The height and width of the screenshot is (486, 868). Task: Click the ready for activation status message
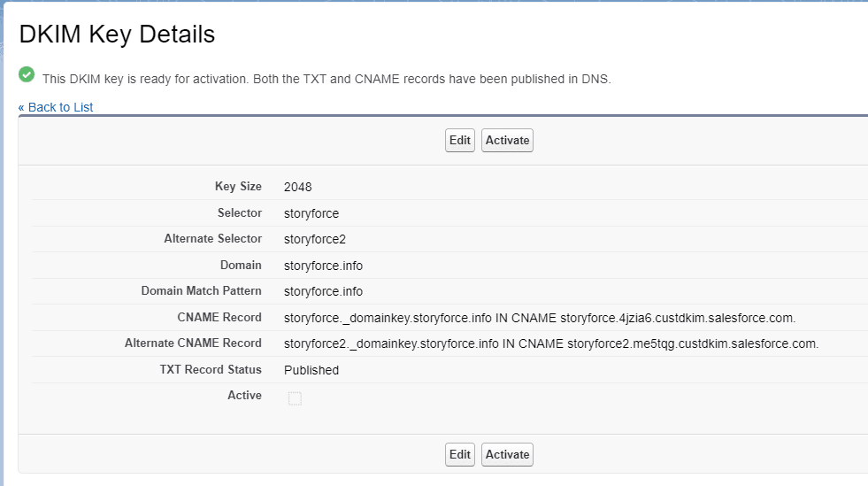click(326, 79)
